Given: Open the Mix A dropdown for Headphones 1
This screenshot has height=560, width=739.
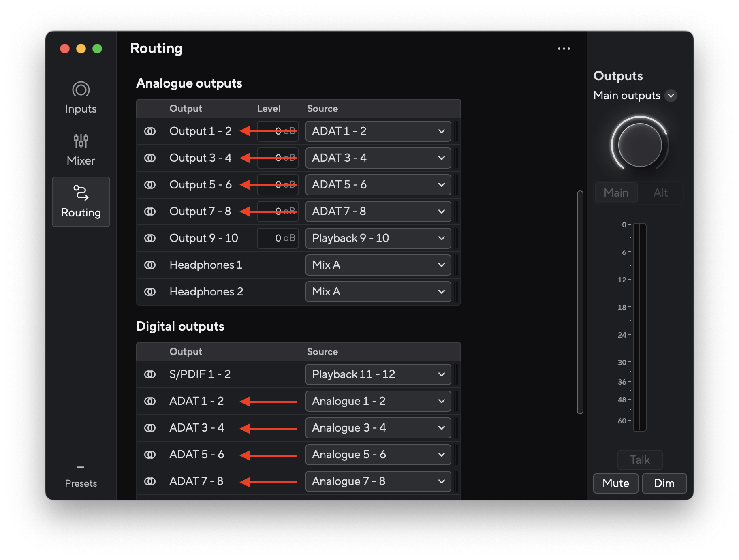Looking at the screenshot, I should (x=378, y=265).
